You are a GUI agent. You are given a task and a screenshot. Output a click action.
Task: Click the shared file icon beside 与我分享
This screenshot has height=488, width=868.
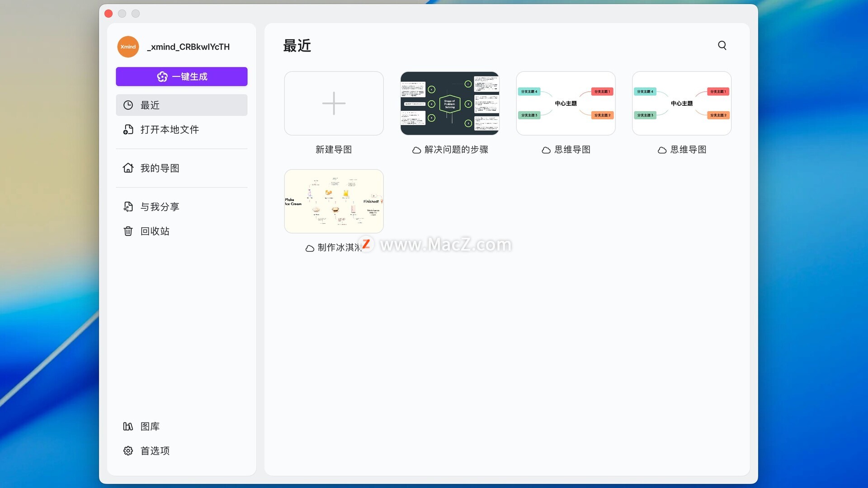pos(128,206)
